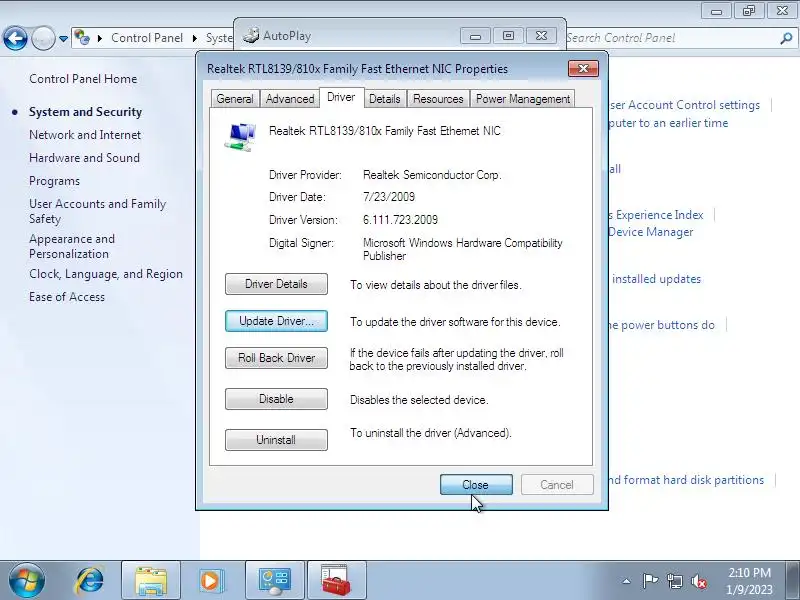Switch to the General tab
800x600 pixels.
235,99
